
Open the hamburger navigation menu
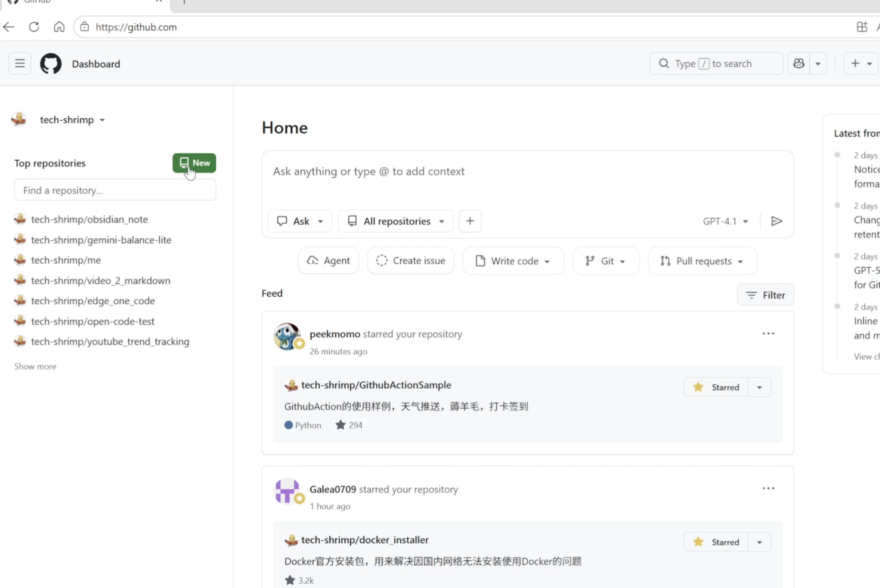pyautogui.click(x=20, y=63)
